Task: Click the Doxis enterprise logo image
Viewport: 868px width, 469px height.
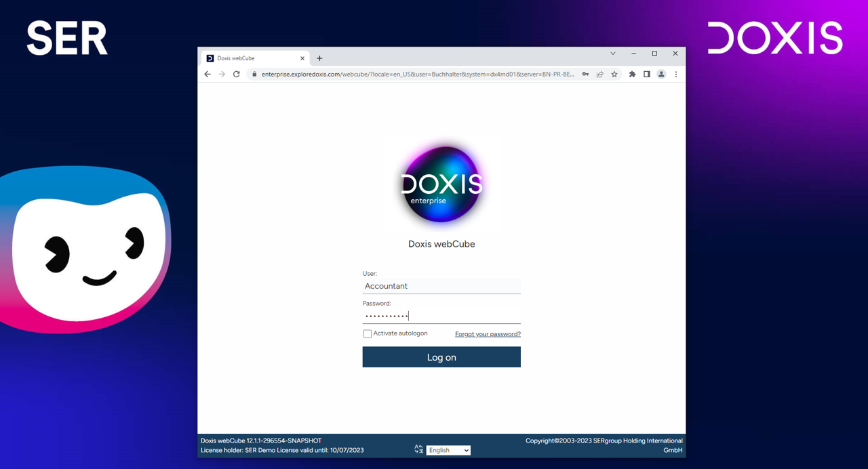Action: (441, 184)
